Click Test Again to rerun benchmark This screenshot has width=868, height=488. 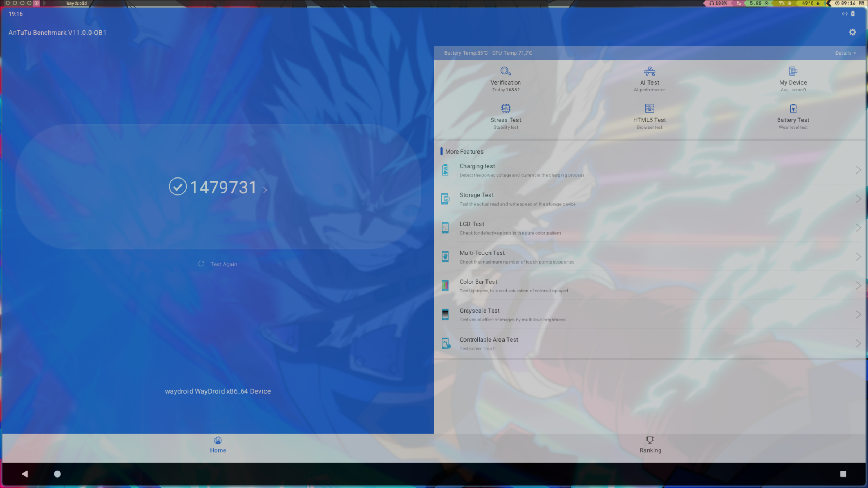click(218, 264)
